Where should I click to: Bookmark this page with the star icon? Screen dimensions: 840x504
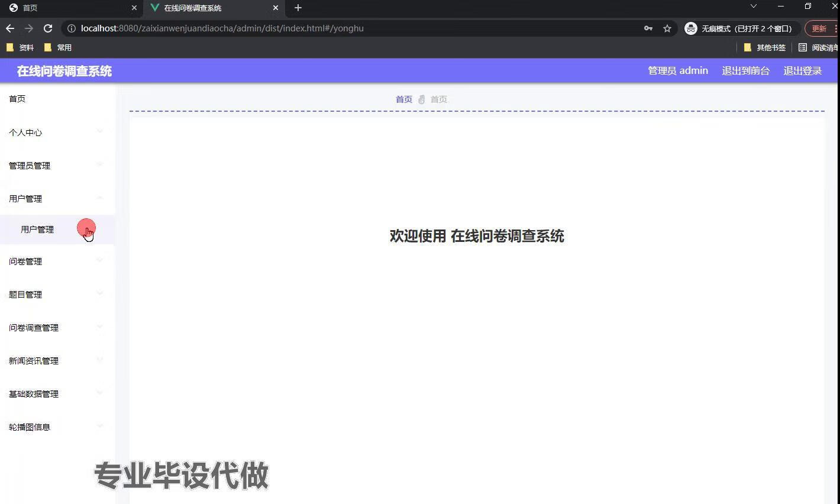[667, 28]
